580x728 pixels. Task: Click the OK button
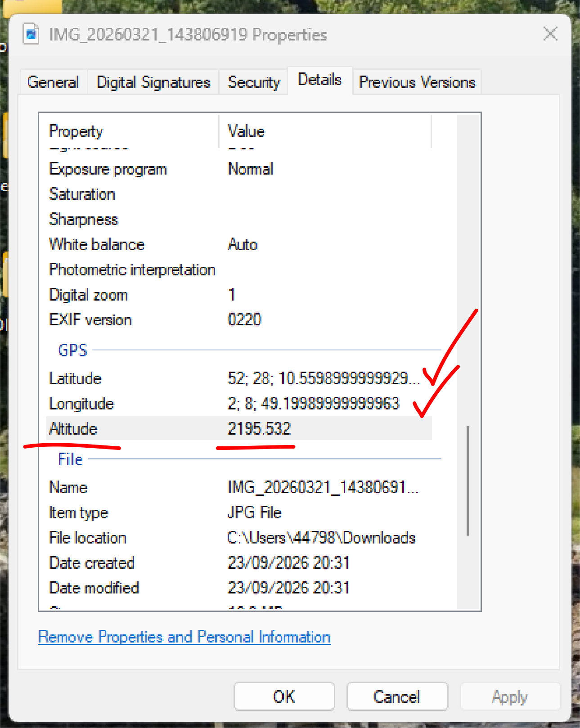tap(284, 697)
